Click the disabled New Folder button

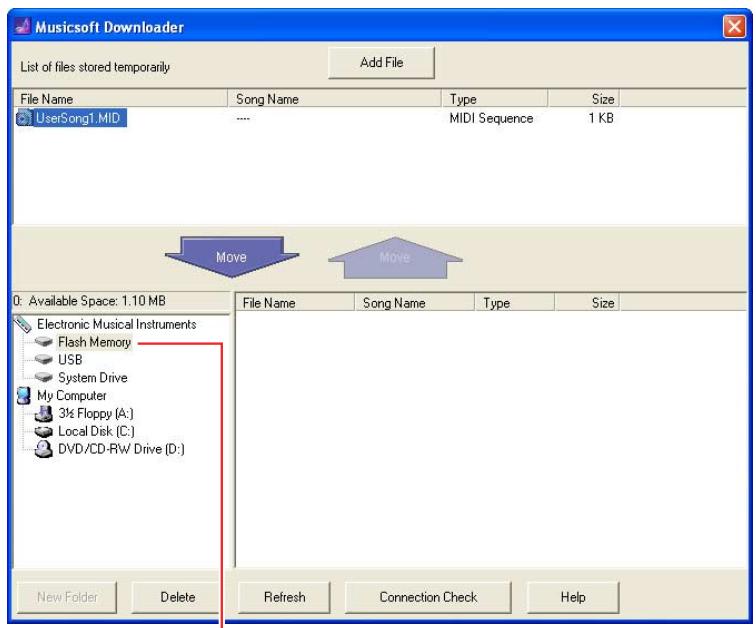tap(67, 597)
